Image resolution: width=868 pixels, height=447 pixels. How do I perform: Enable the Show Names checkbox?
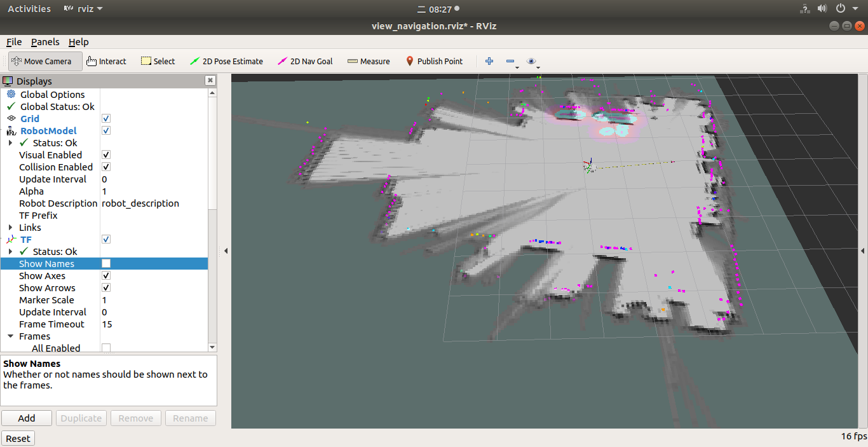pos(106,263)
